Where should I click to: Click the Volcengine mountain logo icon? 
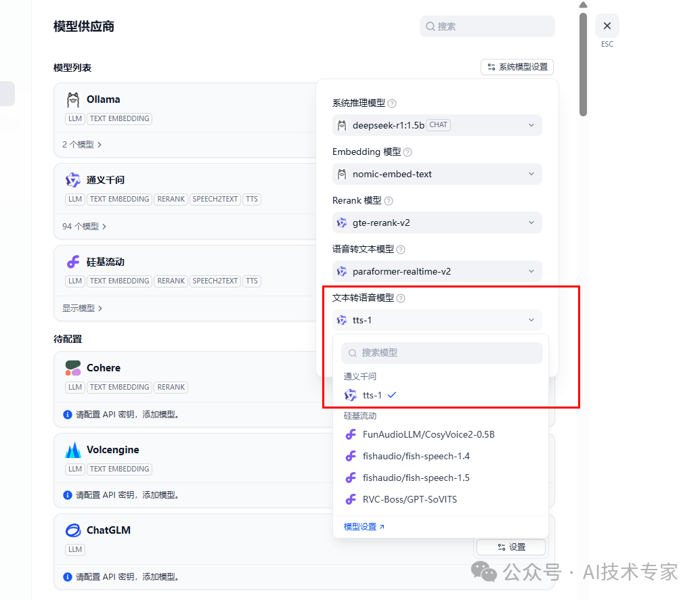pyautogui.click(x=72, y=450)
